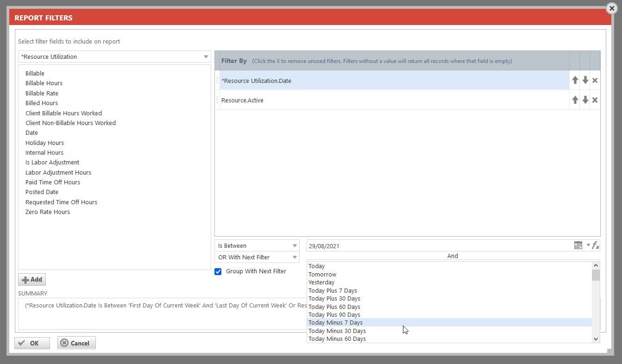Open the Resource Utilization table dropdown
Image resolution: width=622 pixels, height=364 pixels.
[x=206, y=57]
